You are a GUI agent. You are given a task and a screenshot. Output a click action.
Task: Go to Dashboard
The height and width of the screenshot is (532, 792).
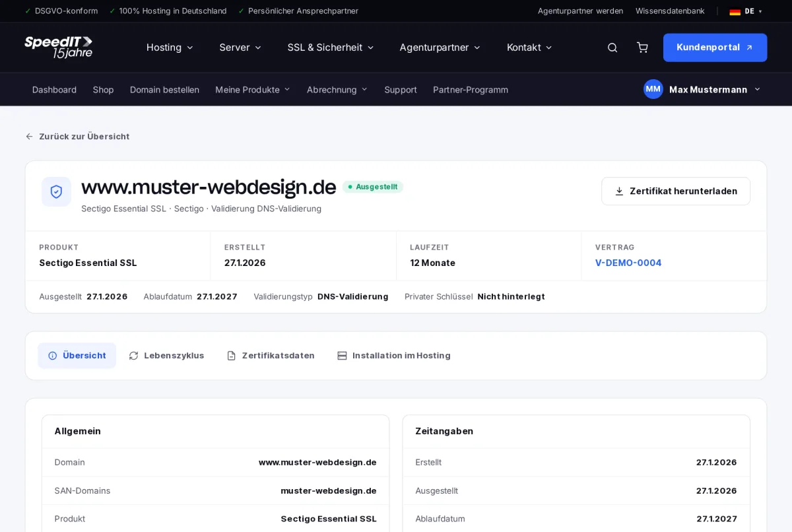click(x=54, y=90)
